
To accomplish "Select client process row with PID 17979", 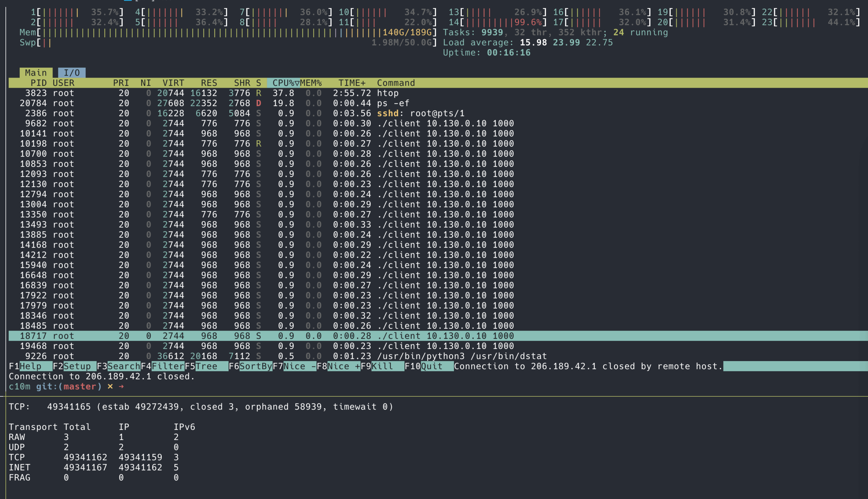I will coord(438,306).
